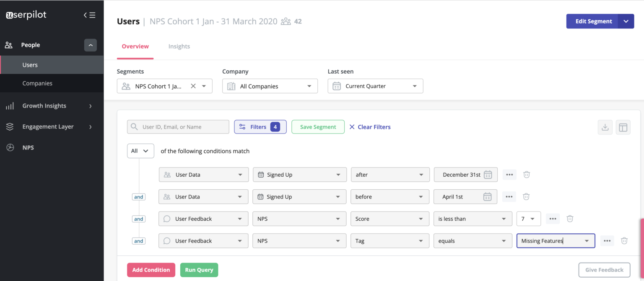The image size is (644, 281).
Task: Click the export download icon above the table
Action: pos(605,127)
